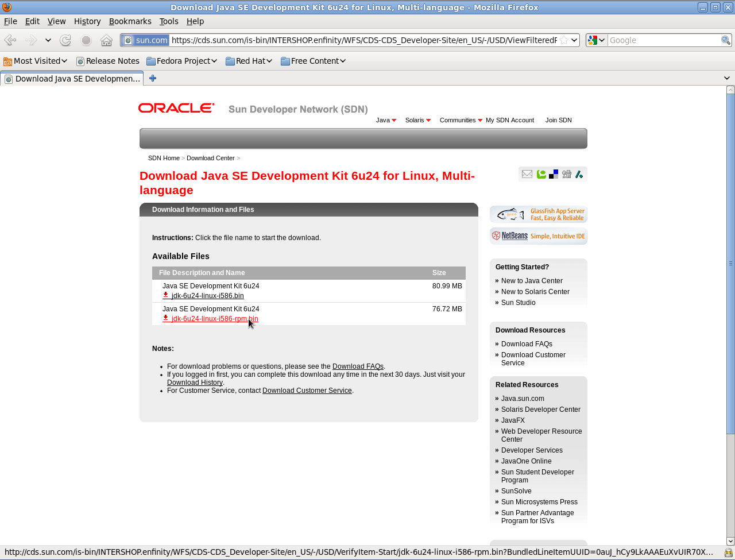Go to the Home page icon
735x560 pixels.
pos(106,40)
